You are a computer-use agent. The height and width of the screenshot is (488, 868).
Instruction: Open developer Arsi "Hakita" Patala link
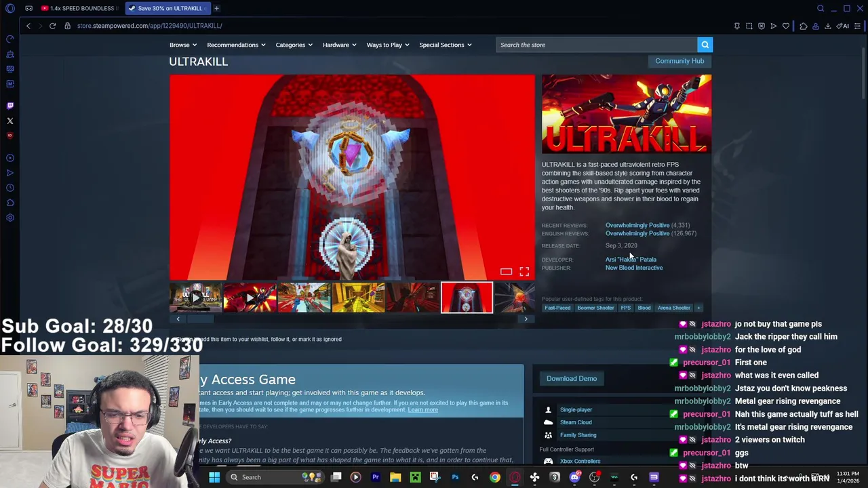click(x=631, y=260)
